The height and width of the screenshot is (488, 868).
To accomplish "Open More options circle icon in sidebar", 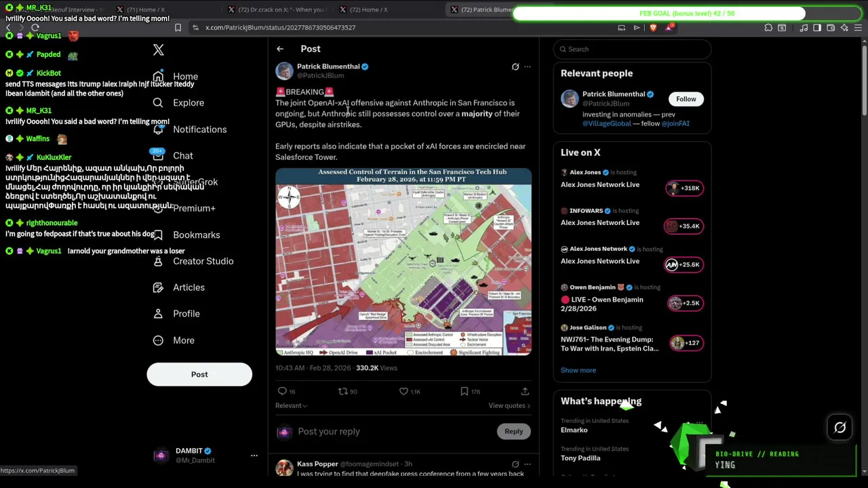I will pos(158,340).
